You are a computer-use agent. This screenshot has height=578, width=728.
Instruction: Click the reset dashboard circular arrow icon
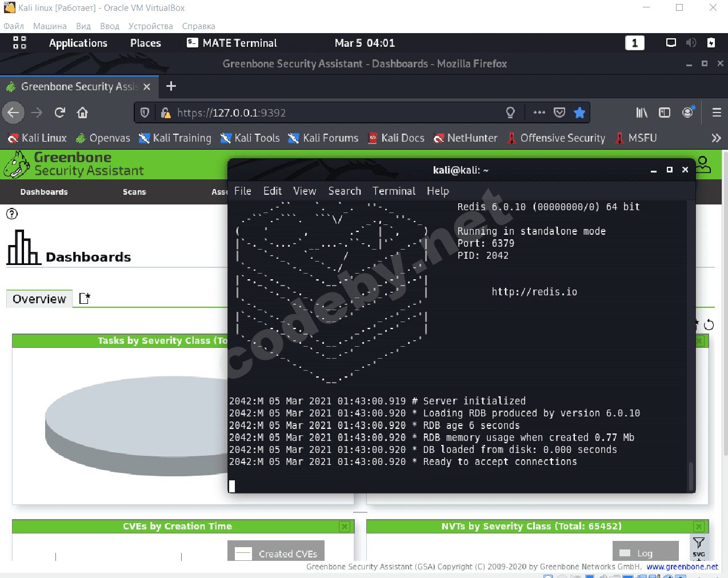[709, 325]
